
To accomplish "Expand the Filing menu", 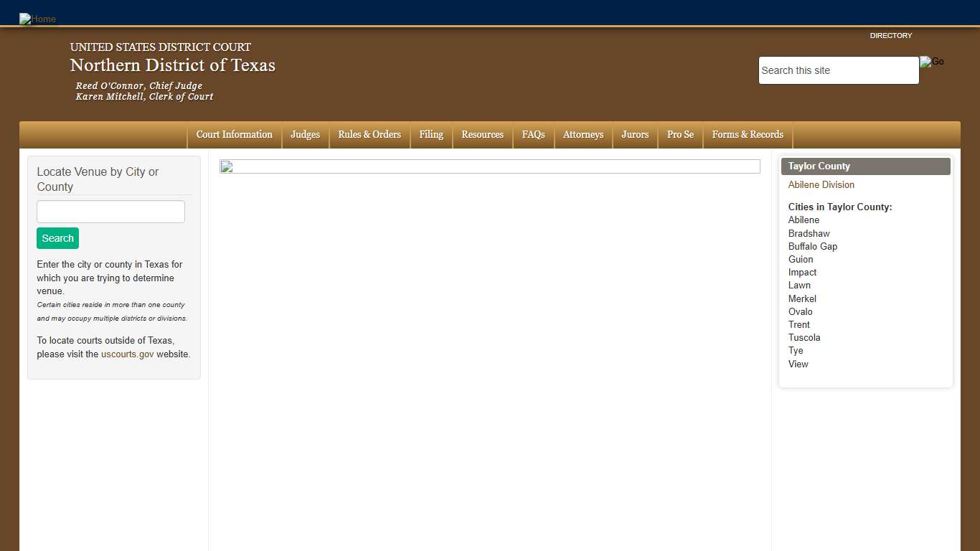I will pos(431,135).
